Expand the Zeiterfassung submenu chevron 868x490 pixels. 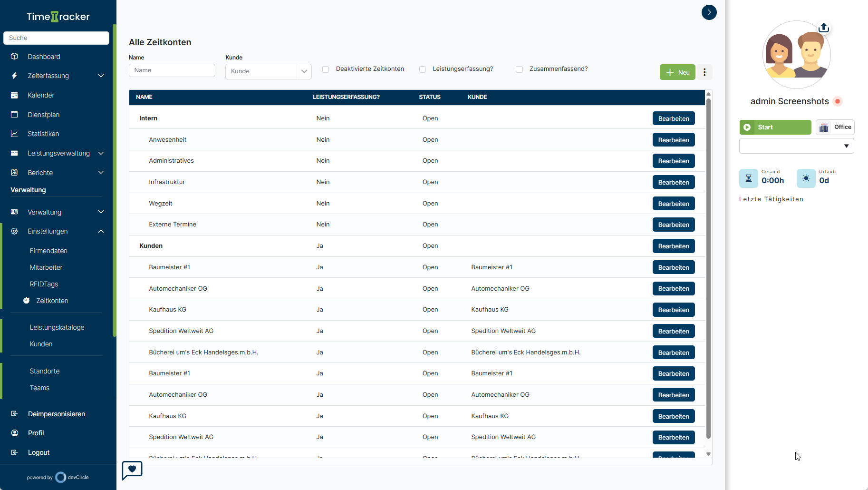101,76
